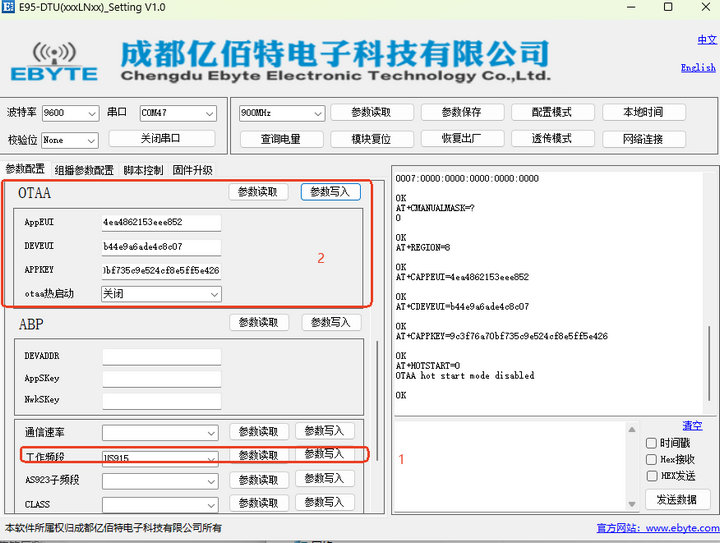Viewport: 720px width, 543px height.
Task: Open the 波特率 baud rate dropdown
Action: [70, 113]
